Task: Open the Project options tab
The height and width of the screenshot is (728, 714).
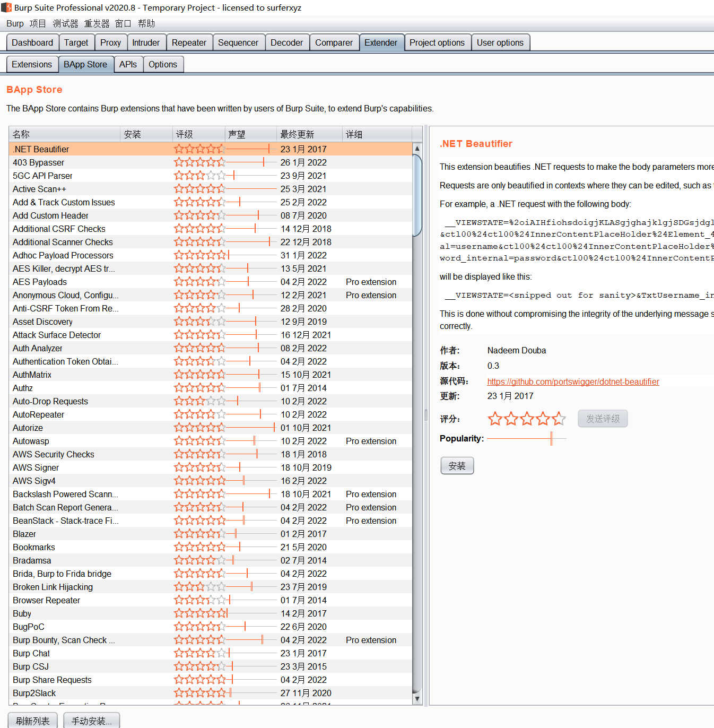Action: coord(437,42)
